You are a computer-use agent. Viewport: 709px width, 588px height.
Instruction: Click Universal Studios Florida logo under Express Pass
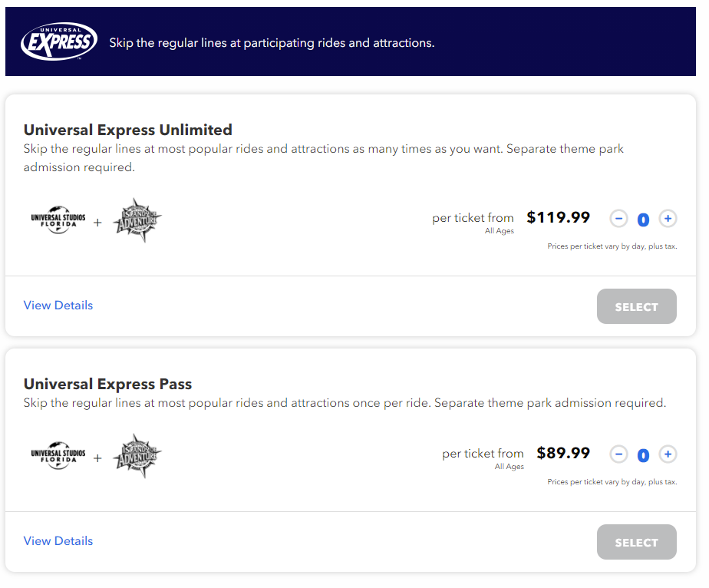coord(58,457)
